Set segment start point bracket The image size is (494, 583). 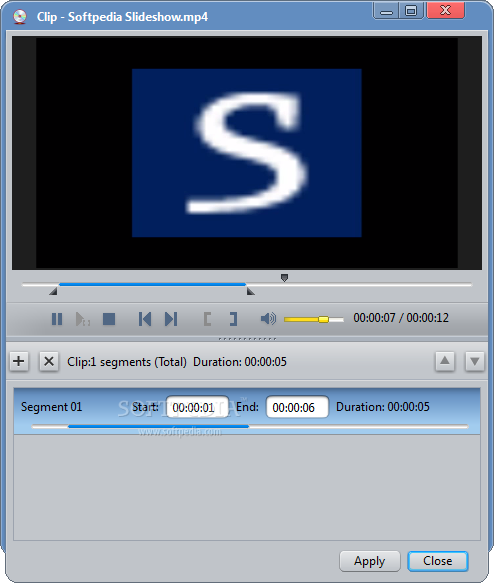coord(207,319)
